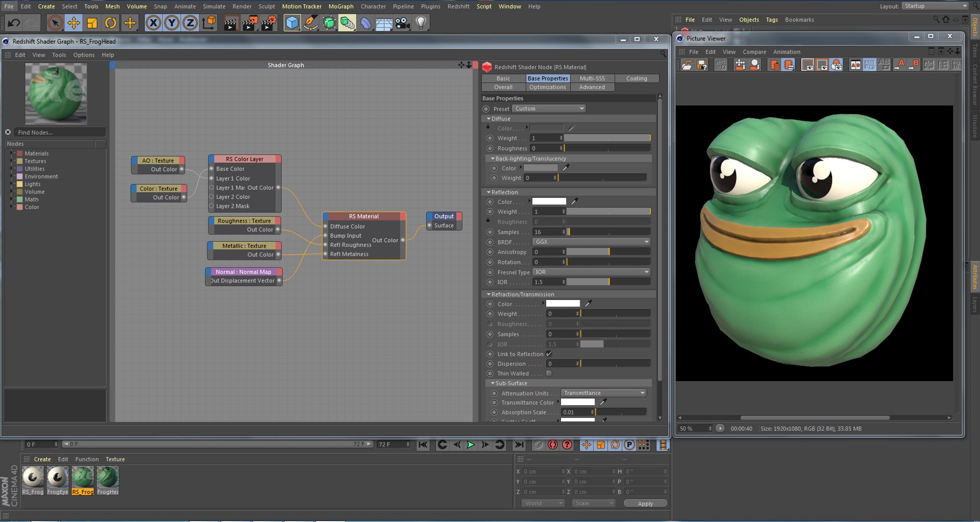Click Find Nodes search field
The width and height of the screenshot is (980, 522).
60,133
